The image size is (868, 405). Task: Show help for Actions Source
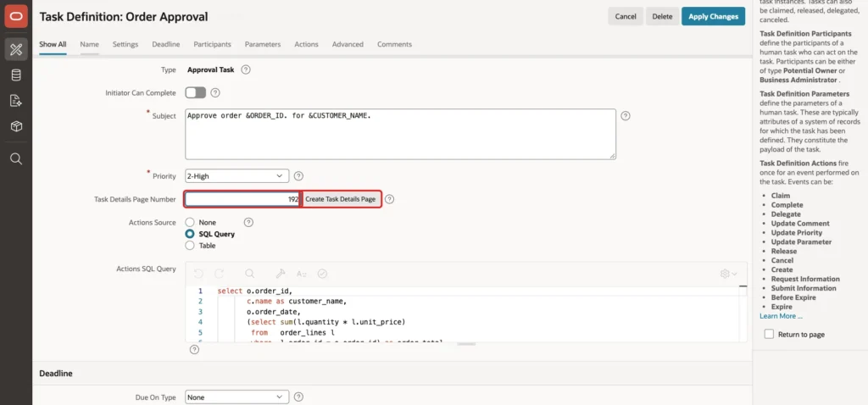coord(248,223)
